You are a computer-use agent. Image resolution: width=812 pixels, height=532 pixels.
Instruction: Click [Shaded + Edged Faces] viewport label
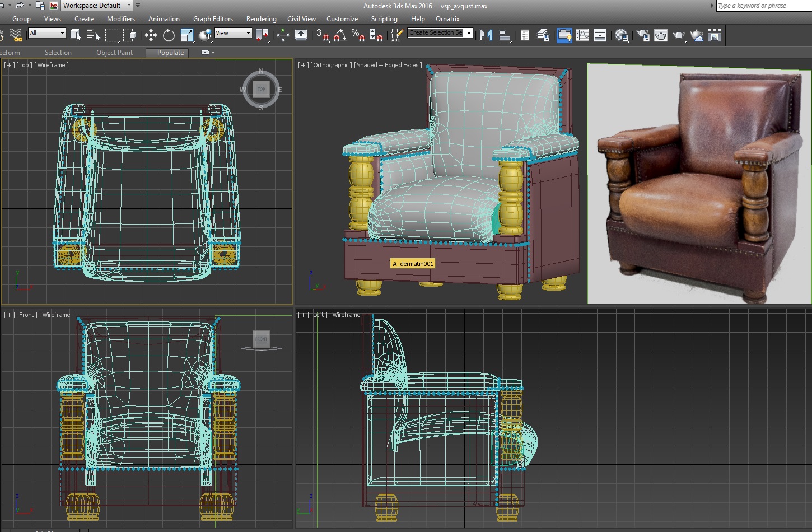388,66
